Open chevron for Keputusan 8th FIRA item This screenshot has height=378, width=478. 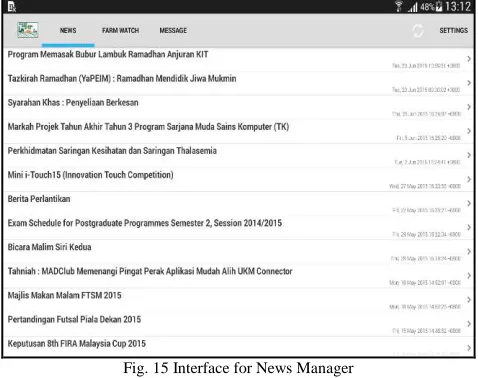click(x=469, y=348)
